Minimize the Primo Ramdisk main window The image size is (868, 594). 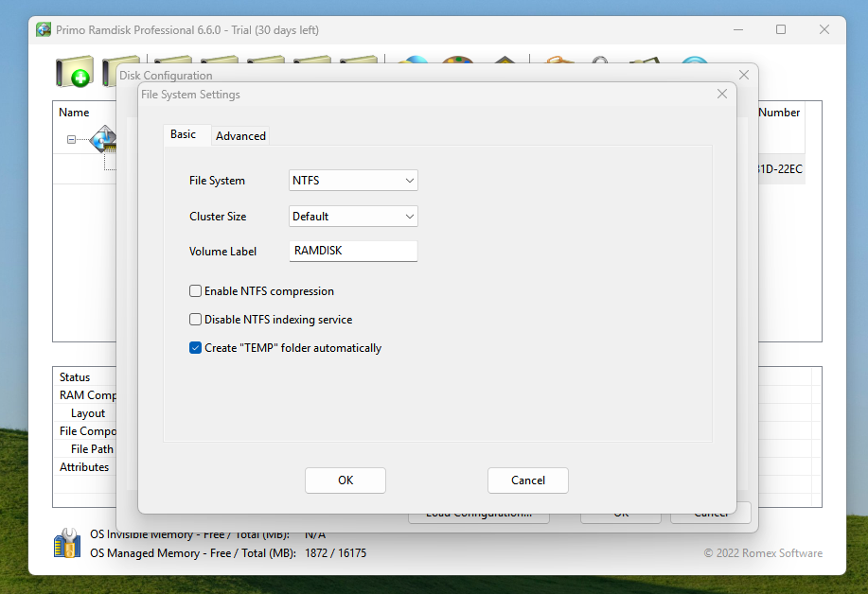coord(736,29)
